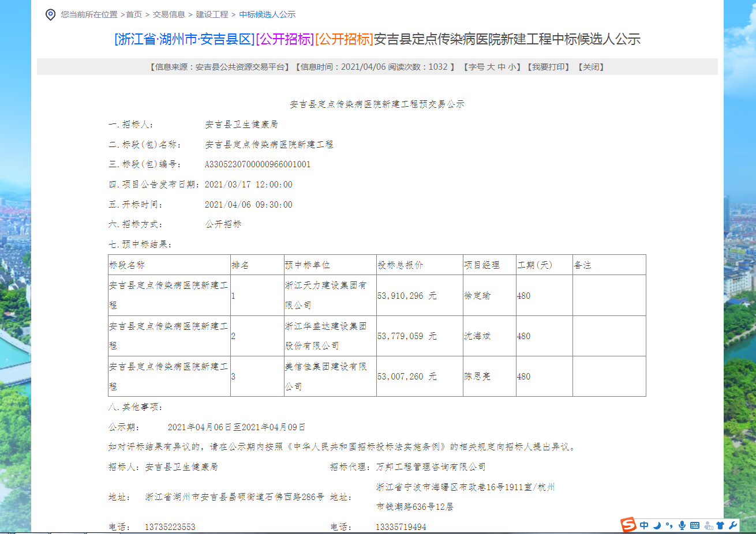The image size is (756, 534).
Task: Toggle the moon half-width/full-width icon
Action: (x=657, y=525)
